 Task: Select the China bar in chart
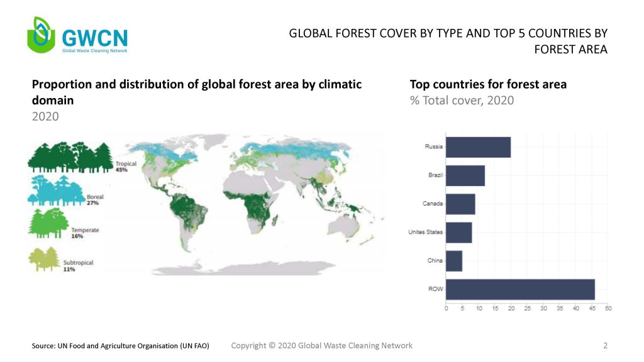tap(454, 261)
